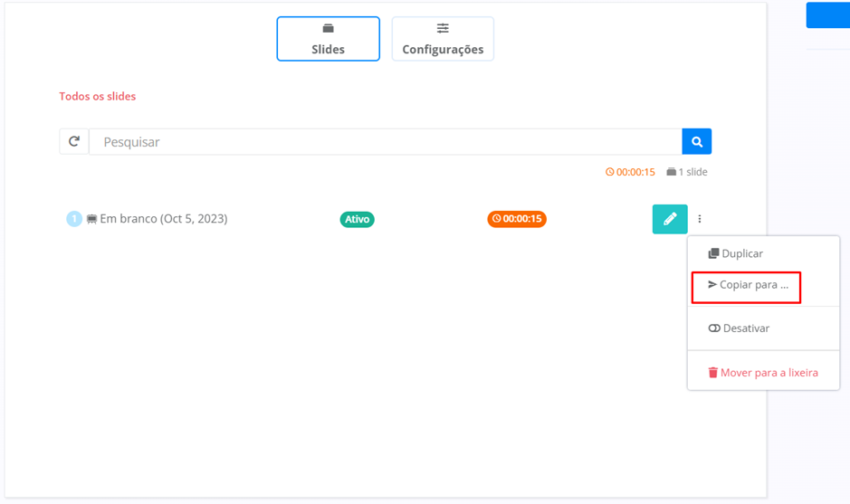Screen dimensions: 850x504
Task: Toggle the three-dot slide options menu
Action: 700,219
